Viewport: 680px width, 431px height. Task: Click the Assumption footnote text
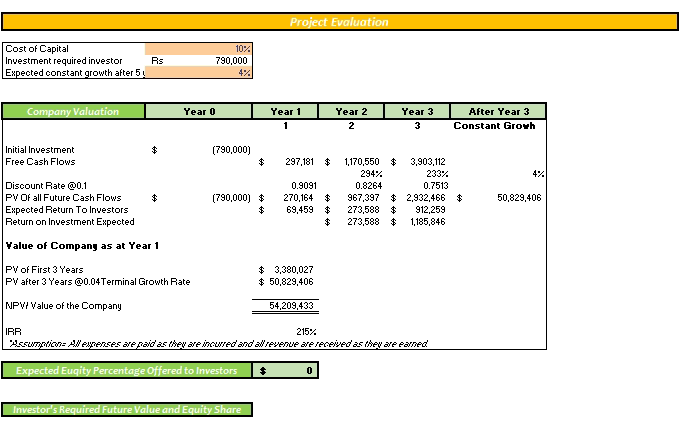click(218, 344)
